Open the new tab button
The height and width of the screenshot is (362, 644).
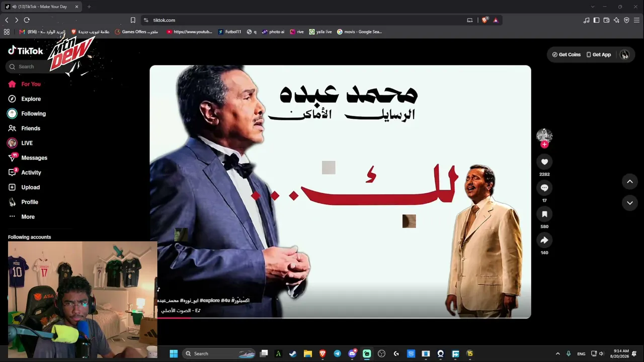click(89, 7)
